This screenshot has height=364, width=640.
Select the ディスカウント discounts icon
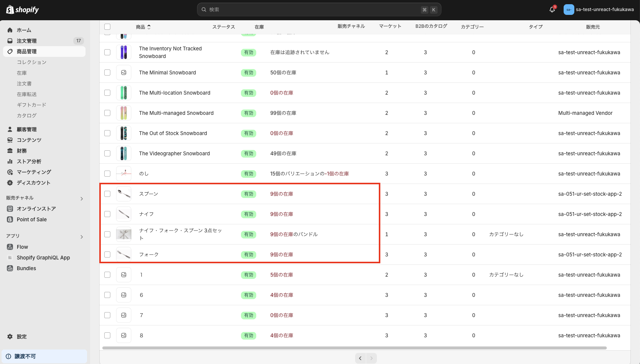click(10, 182)
